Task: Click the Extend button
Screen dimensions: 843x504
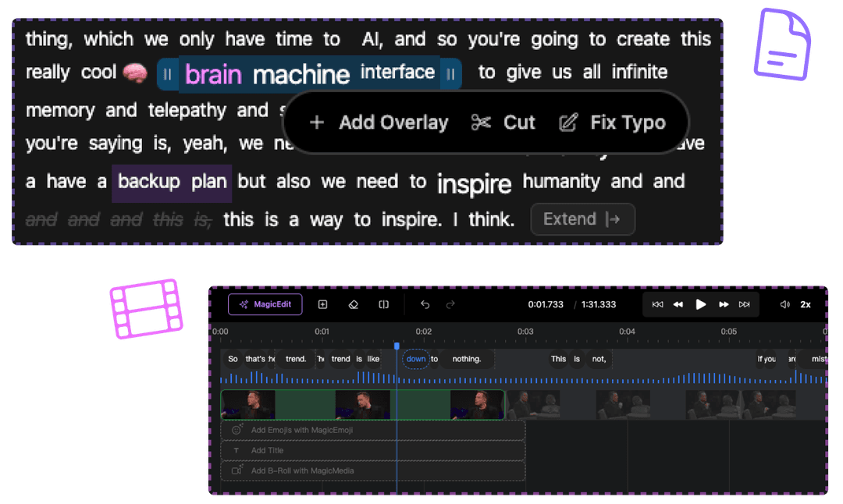Action: click(x=582, y=219)
